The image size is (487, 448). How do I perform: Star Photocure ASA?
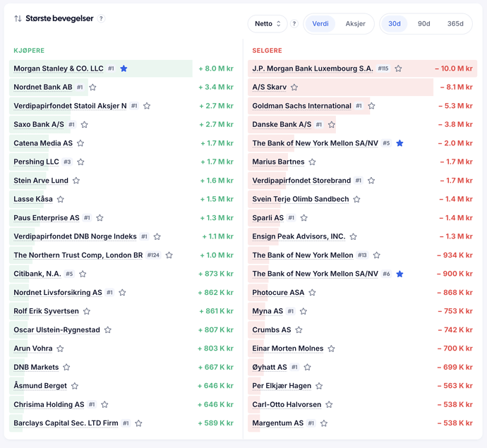(x=312, y=293)
